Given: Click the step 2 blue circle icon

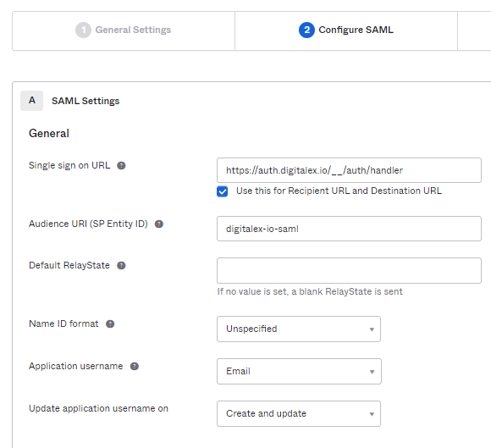Looking at the screenshot, I should tap(306, 30).
